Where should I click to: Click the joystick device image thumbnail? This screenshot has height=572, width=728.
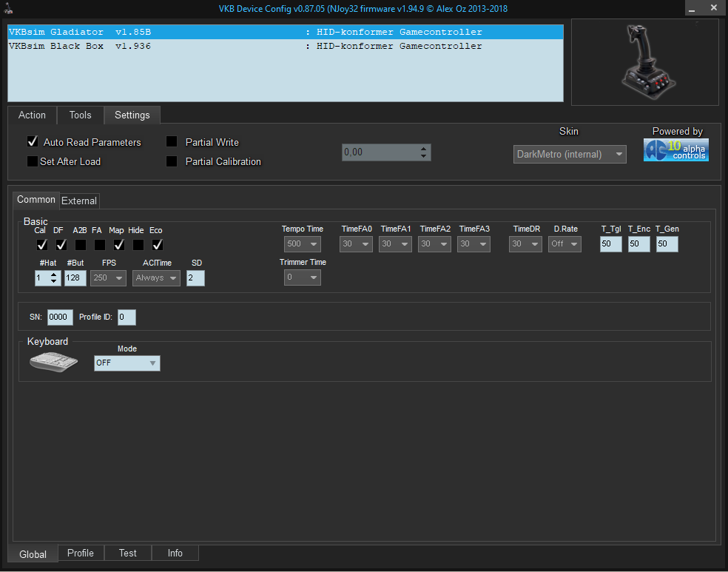tap(644, 61)
